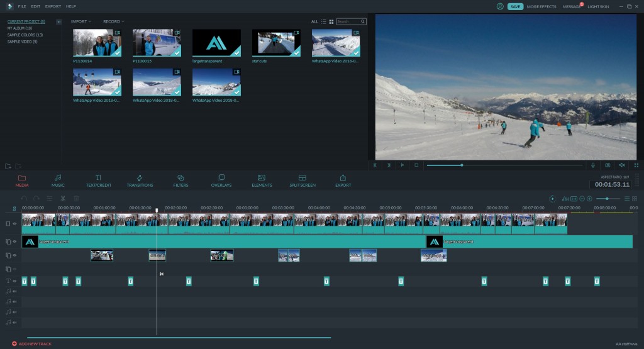Switch media library to list view
The height and width of the screenshot is (349, 644).
pos(324,22)
